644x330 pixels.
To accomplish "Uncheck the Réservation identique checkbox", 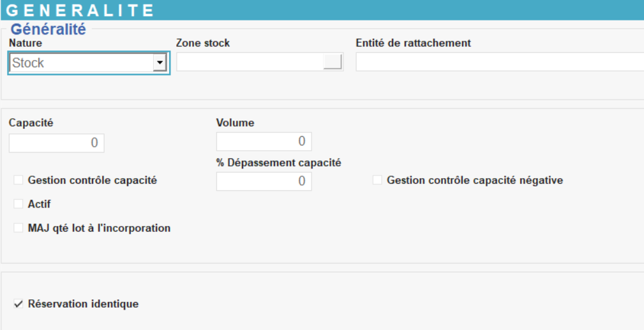I will 19,304.
